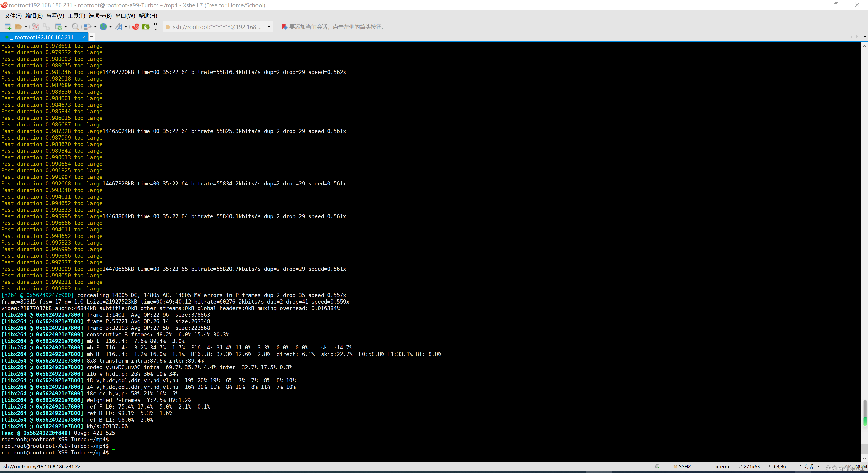
Task: Open the 窗口(W) menu
Action: 125,16
